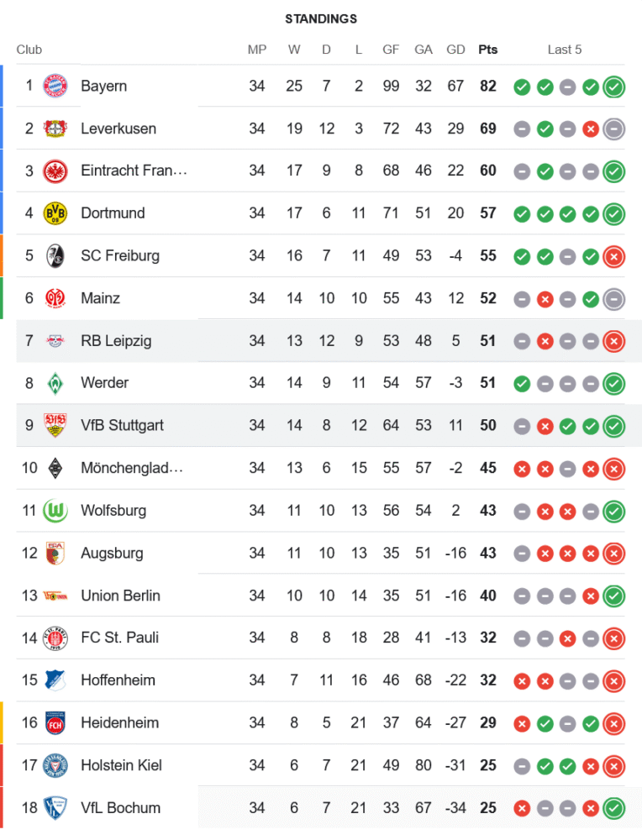Click Mainz's latest match draw indicator

click(614, 298)
